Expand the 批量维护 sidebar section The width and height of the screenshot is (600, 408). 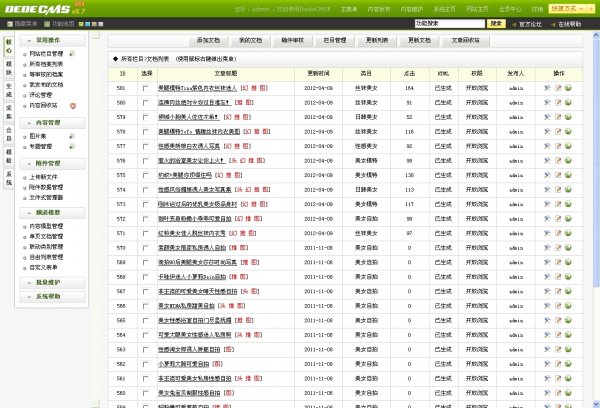(52, 282)
